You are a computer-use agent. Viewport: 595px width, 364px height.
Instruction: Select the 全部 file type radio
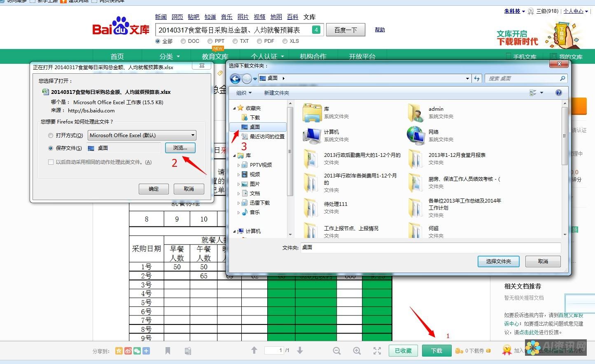158,41
